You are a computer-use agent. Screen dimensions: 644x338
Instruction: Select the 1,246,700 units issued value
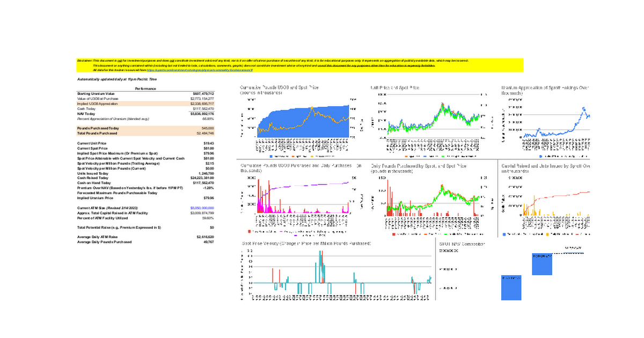[x=207, y=174]
